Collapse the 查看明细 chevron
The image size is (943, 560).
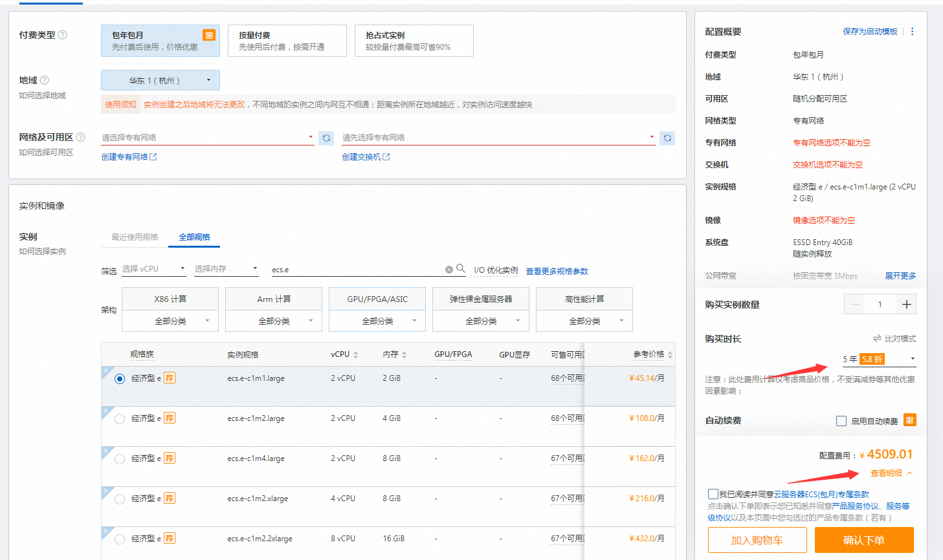[910, 473]
